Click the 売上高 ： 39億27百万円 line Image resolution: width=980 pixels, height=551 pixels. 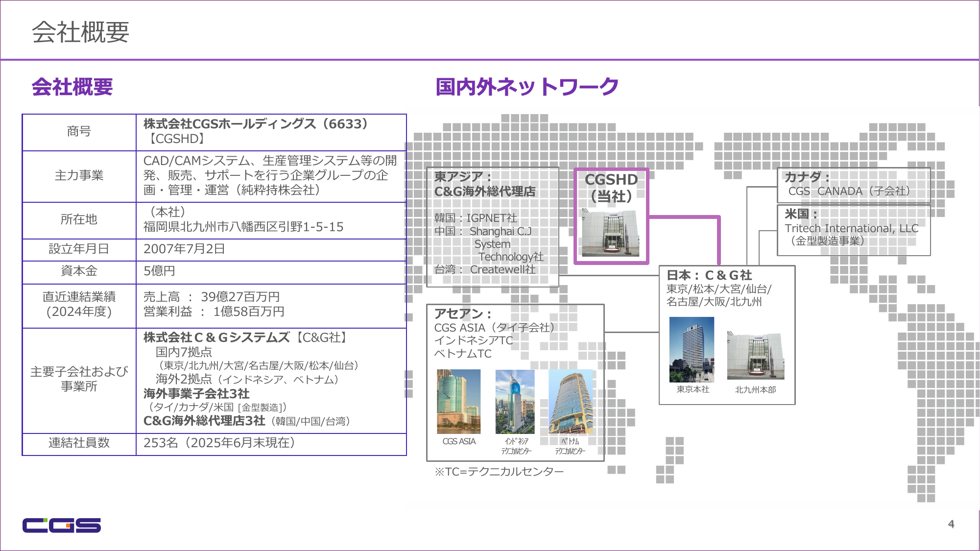212,297
